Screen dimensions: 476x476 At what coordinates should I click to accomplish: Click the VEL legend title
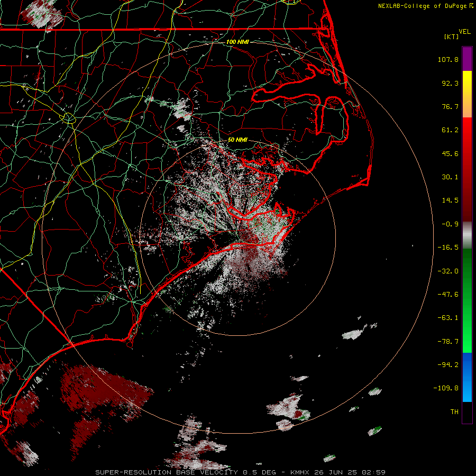pos(464,31)
